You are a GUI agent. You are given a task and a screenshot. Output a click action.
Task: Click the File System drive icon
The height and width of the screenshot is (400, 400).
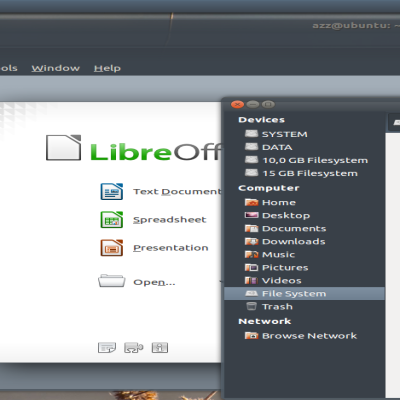pos(251,293)
